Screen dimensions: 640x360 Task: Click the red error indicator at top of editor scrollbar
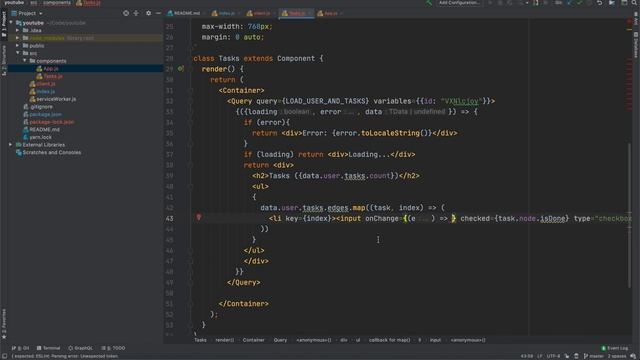pos(629,21)
